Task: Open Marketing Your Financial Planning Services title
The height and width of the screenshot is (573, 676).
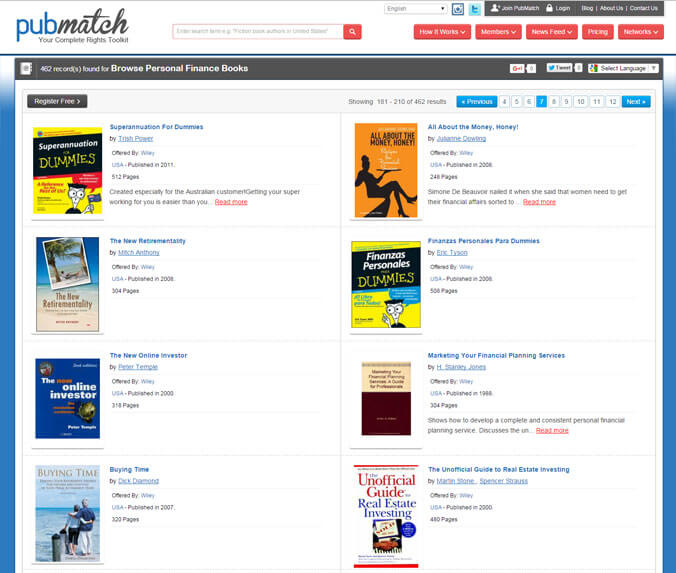Action: [496, 355]
